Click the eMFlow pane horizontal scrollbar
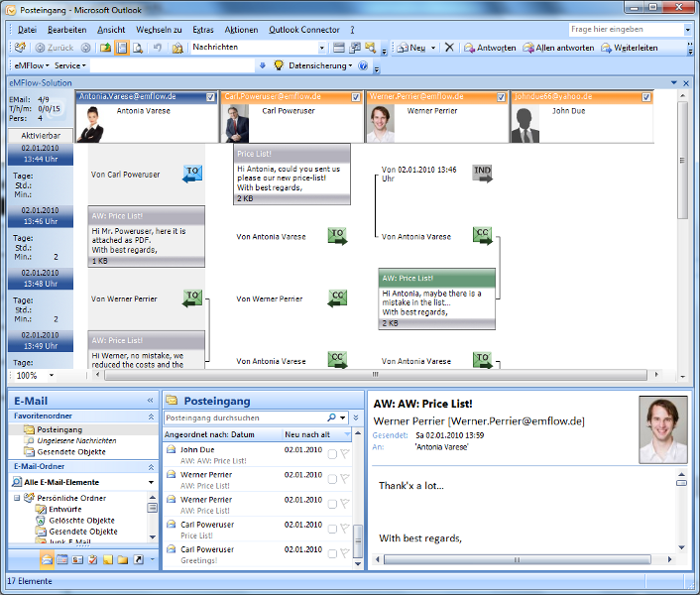This screenshot has height=595, width=700. [376, 375]
